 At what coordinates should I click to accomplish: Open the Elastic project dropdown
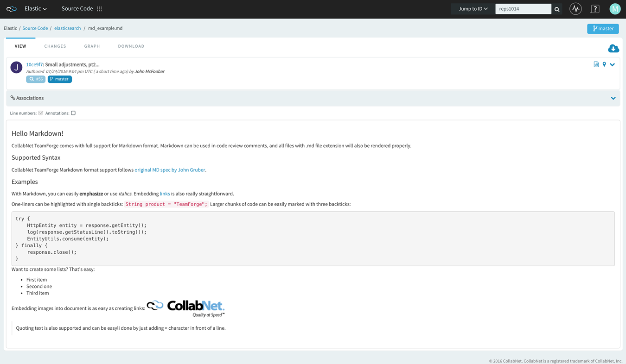tap(36, 9)
